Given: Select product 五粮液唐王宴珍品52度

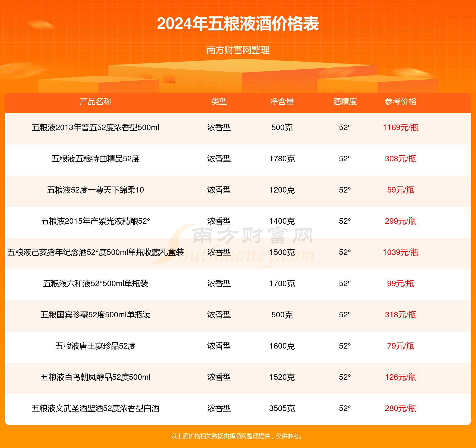Looking at the screenshot, I should coord(95,346).
